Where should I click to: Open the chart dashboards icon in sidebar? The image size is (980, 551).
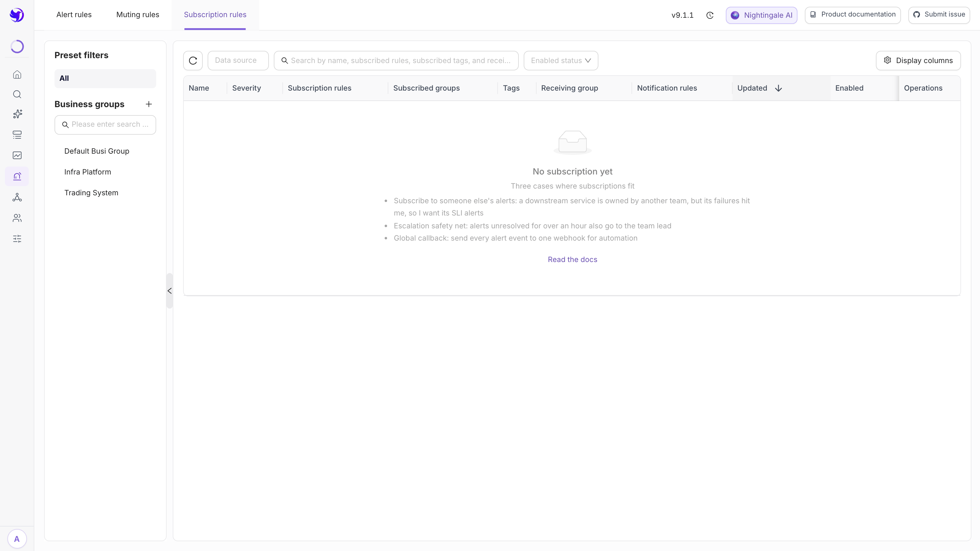[x=17, y=155]
